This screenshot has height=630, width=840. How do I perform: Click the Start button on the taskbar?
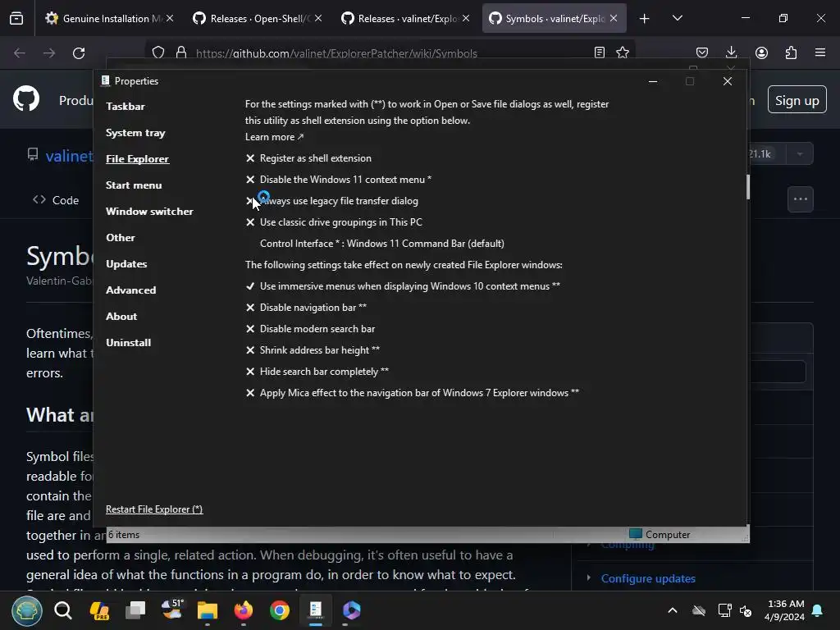[x=27, y=610]
